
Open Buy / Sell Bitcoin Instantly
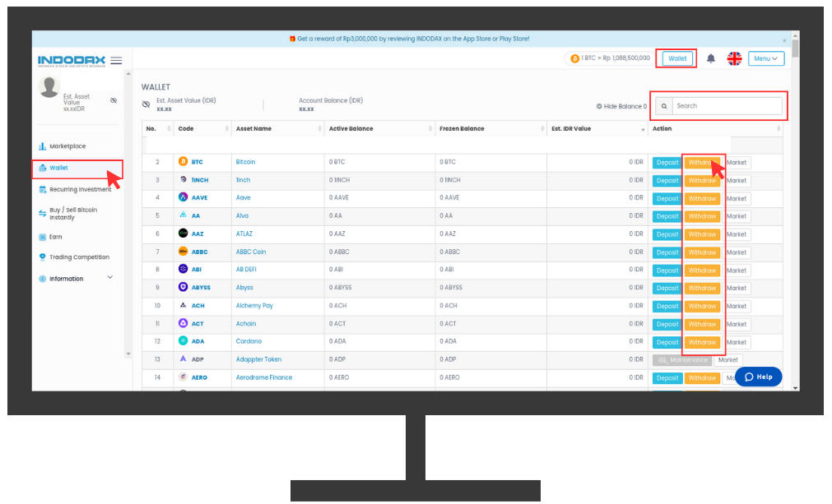pyautogui.click(x=73, y=214)
